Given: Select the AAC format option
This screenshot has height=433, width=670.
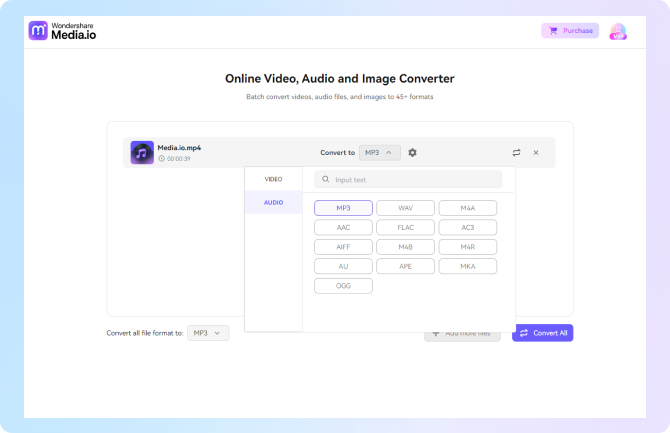Looking at the screenshot, I should point(343,227).
